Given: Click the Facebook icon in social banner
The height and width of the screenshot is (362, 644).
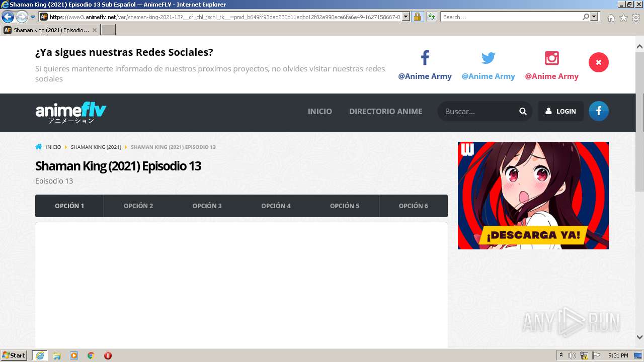Looking at the screenshot, I should [425, 58].
